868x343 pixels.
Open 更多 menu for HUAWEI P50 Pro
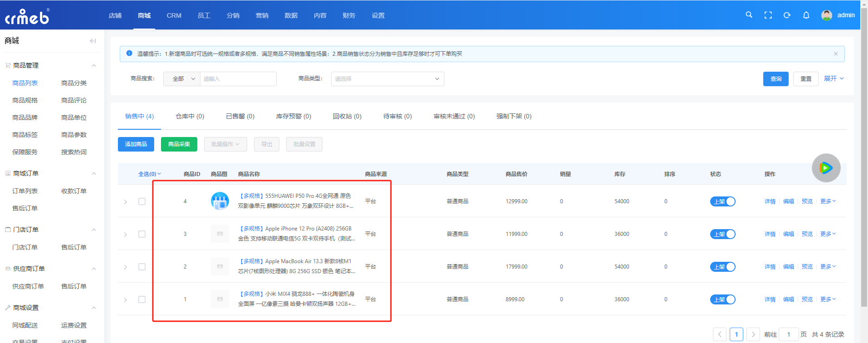pyautogui.click(x=828, y=201)
